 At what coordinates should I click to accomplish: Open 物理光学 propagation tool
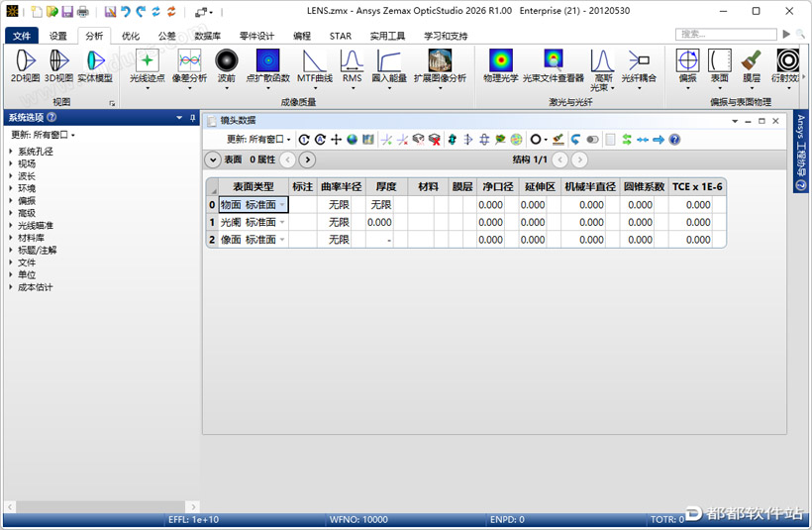(501, 65)
